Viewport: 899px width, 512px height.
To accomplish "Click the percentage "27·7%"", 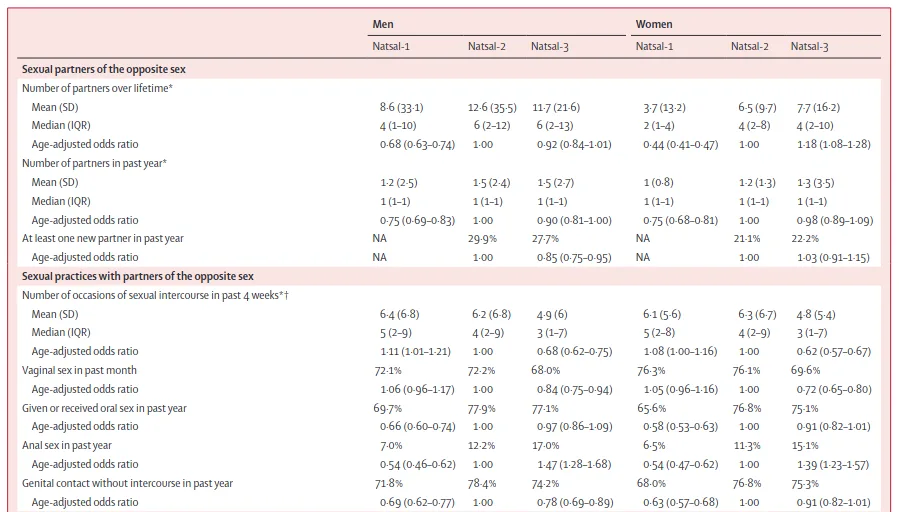I will (545, 239).
